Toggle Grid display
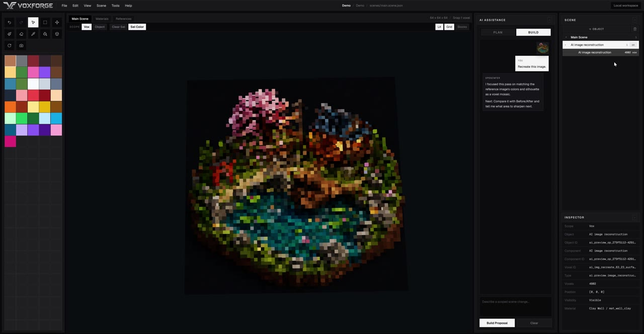The width and height of the screenshot is (644, 334). (x=449, y=27)
